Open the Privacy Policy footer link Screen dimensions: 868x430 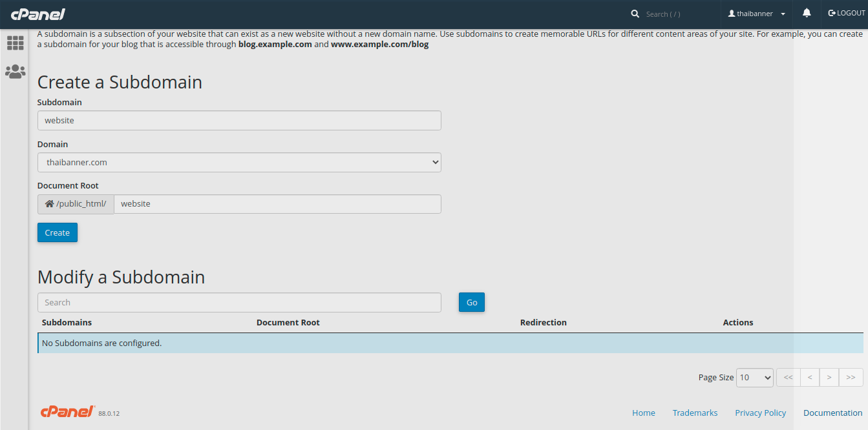(x=760, y=413)
